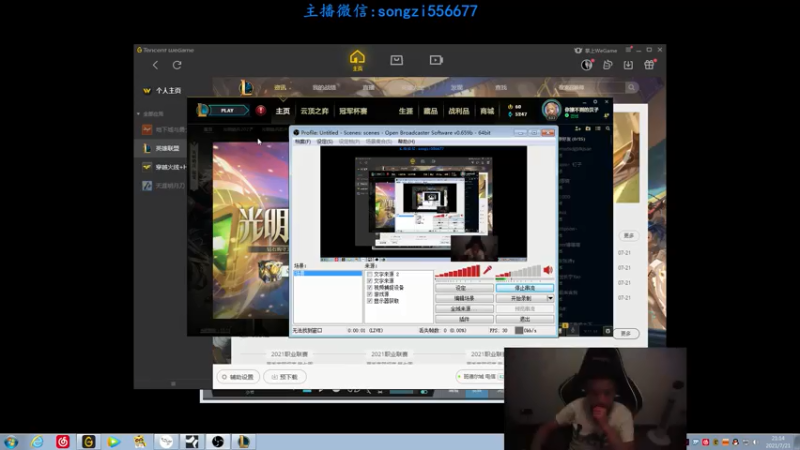Image resolution: width=800 pixels, height=450 pixels.
Task: Refresh the WeGame page
Action: 177,65
